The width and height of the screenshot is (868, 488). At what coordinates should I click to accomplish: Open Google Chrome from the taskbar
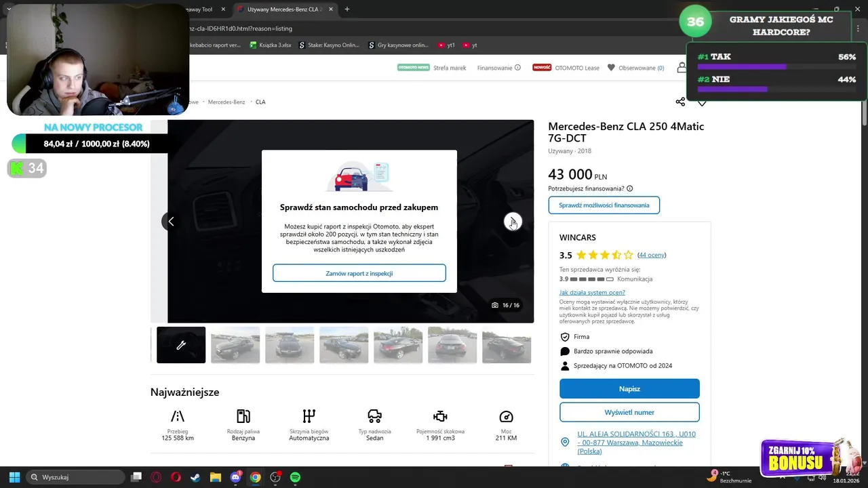(255, 477)
